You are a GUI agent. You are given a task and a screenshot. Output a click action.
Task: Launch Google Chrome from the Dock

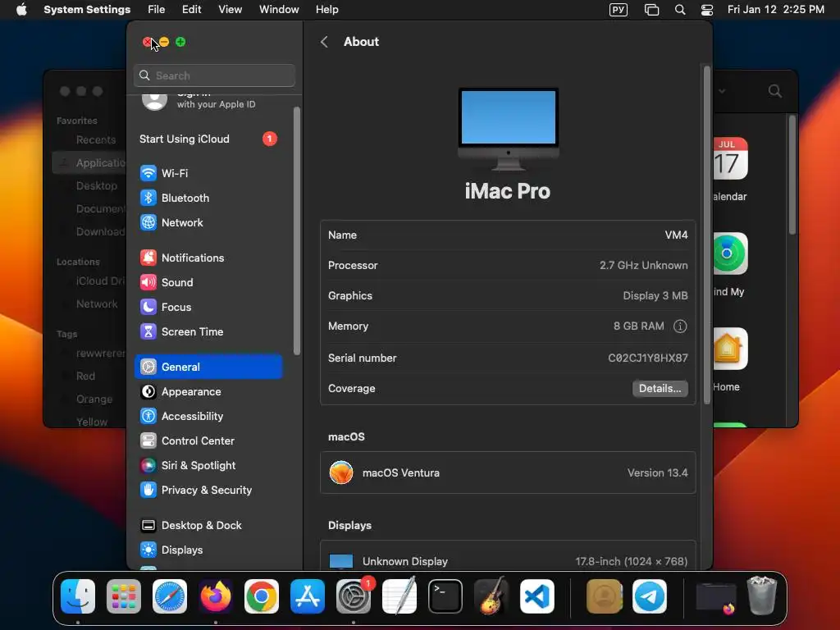tap(262, 596)
